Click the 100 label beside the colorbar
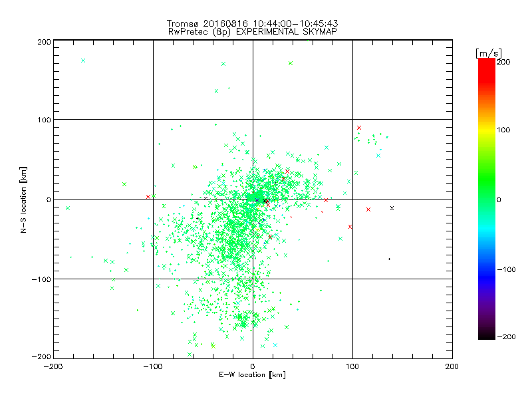Screen dimensions: 532x399 503,130
